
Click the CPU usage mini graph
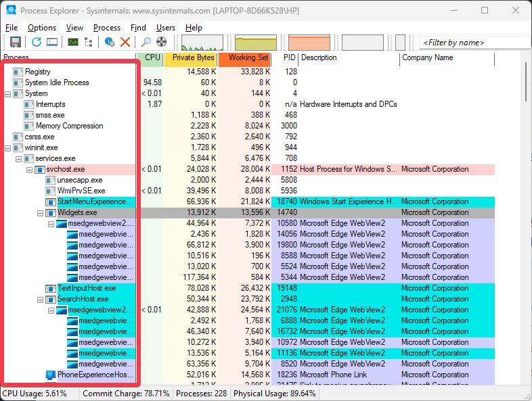202,43
